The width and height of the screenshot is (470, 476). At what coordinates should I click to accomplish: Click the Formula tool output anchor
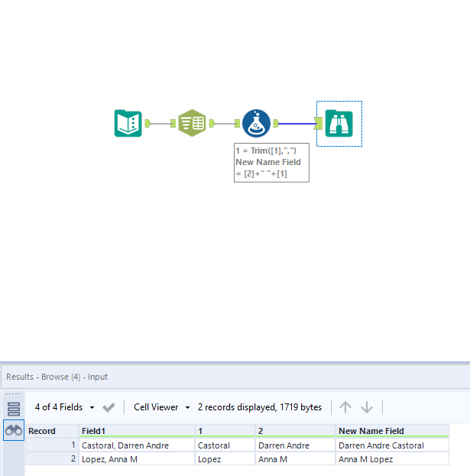[x=276, y=123]
